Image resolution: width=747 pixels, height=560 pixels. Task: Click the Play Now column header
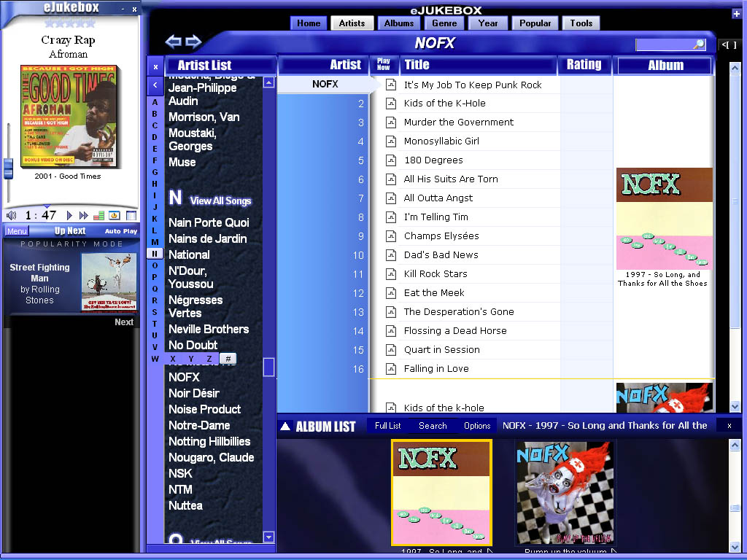point(384,65)
